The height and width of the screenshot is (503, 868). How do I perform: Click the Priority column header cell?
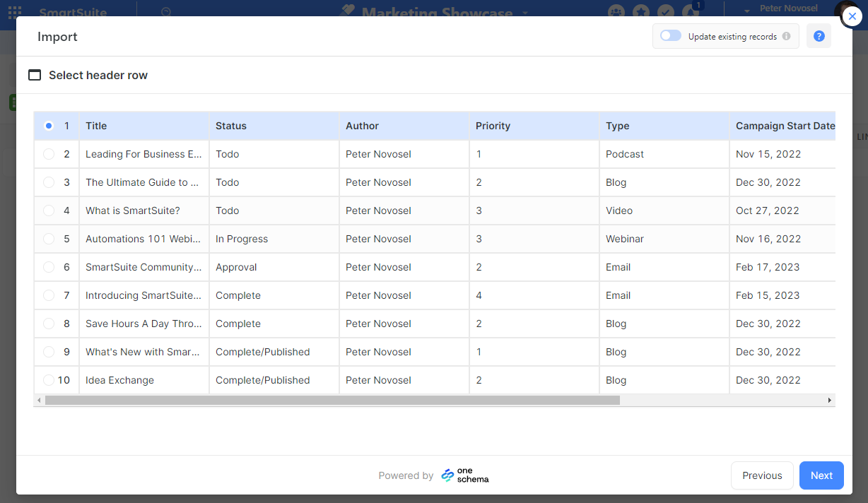click(x=534, y=126)
